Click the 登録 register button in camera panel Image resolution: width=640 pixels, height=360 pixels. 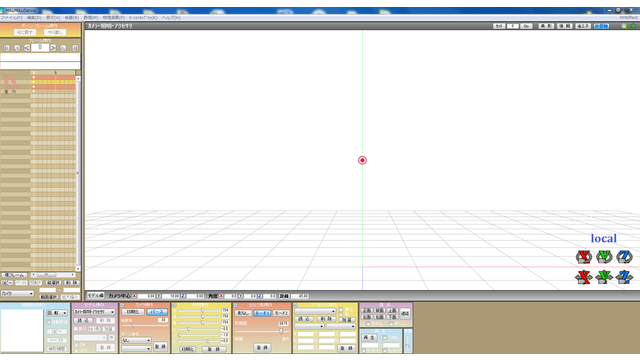160,347
